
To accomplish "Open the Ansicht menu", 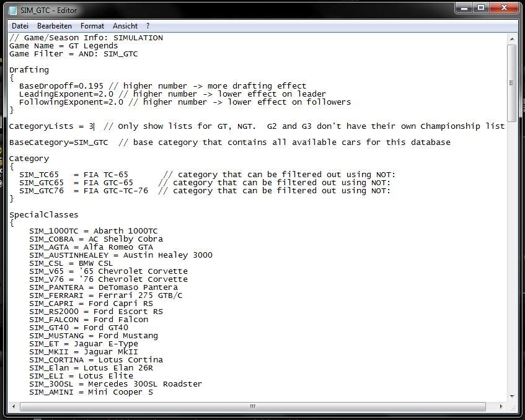I will tap(125, 26).
